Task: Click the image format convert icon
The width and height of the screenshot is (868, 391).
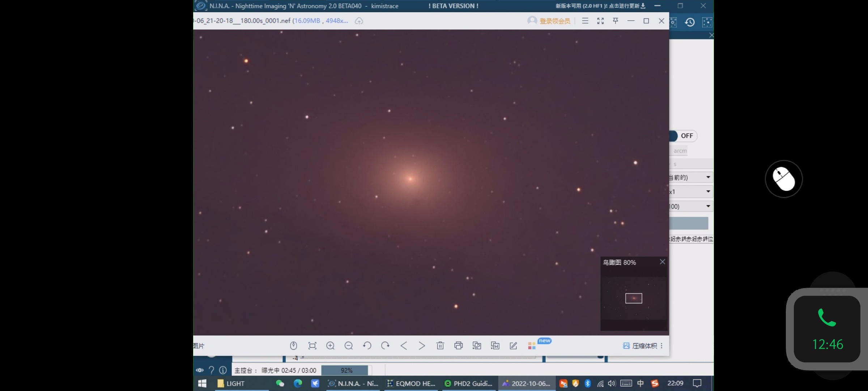Action: pos(477,346)
